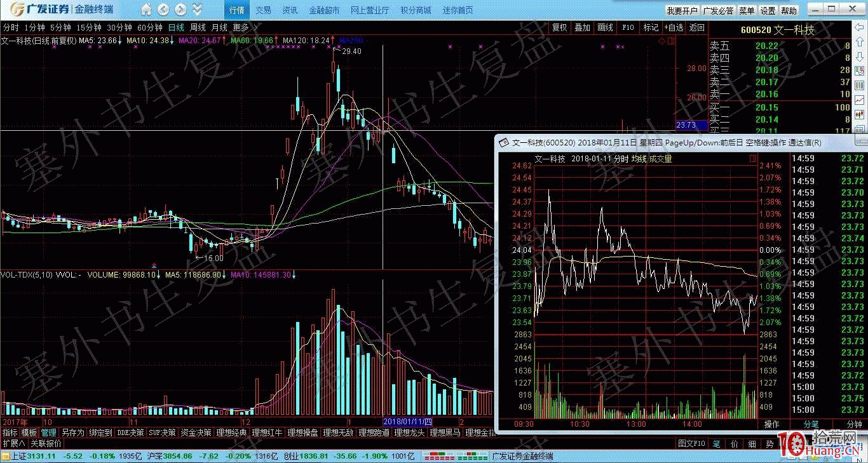868x463 pixels.
Task: Select the 理想红牛 indicator template
Action: (268, 433)
